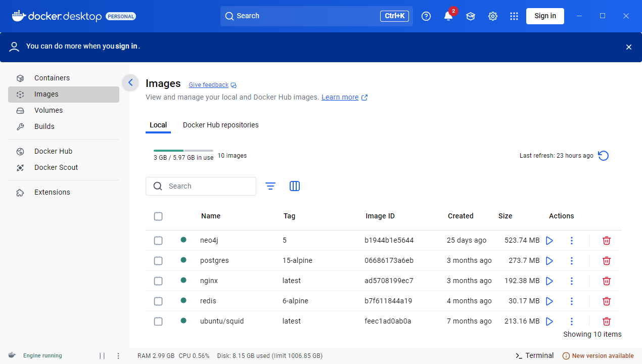Screen dimensions: 642x364
Task: Click the Sign in button
Action: click(545, 16)
